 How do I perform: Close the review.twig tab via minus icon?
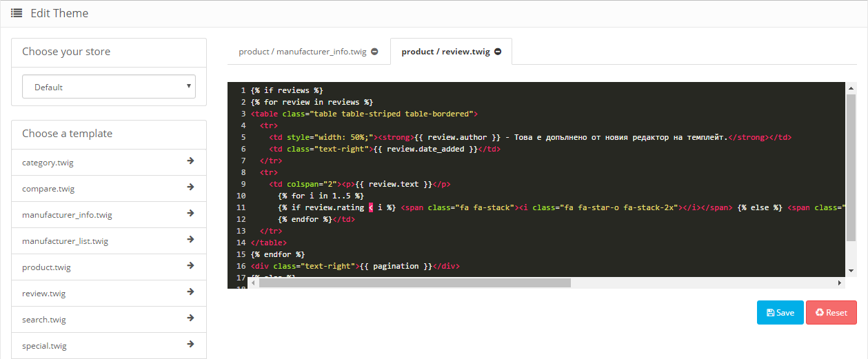(498, 52)
